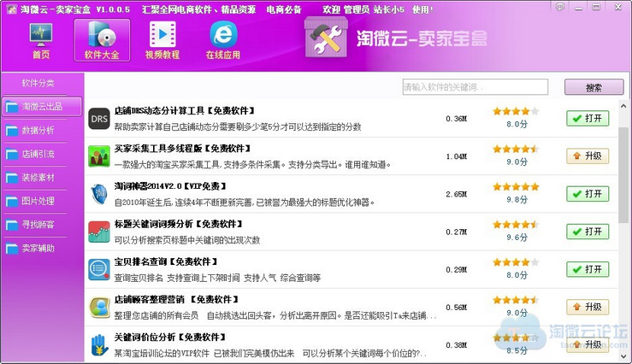The height and width of the screenshot is (364, 632).
Task: Click title 淘词神器2014V2.0【VIP免费】
Action: point(170,186)
